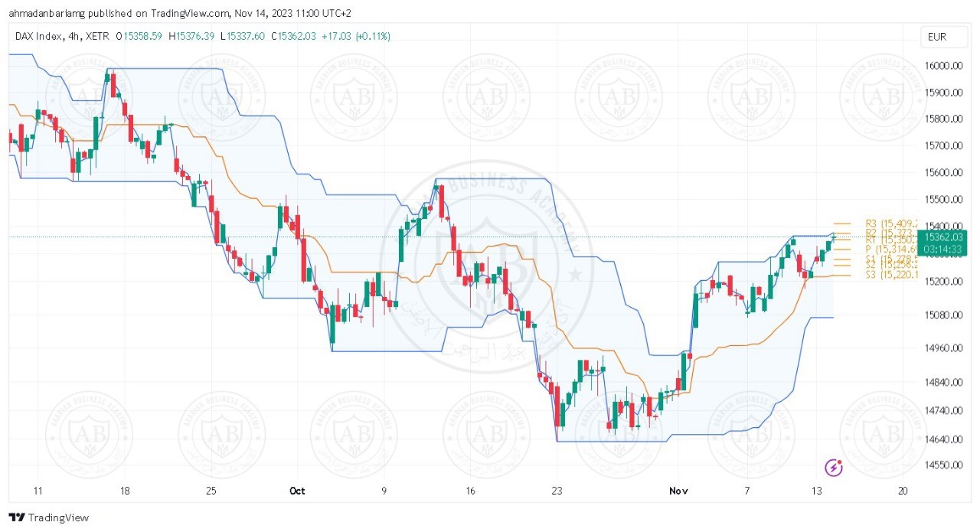Viewport: 980px width, 532px height.
Task: Click the Oct label on time axis
Action: [x=298, y=491]
